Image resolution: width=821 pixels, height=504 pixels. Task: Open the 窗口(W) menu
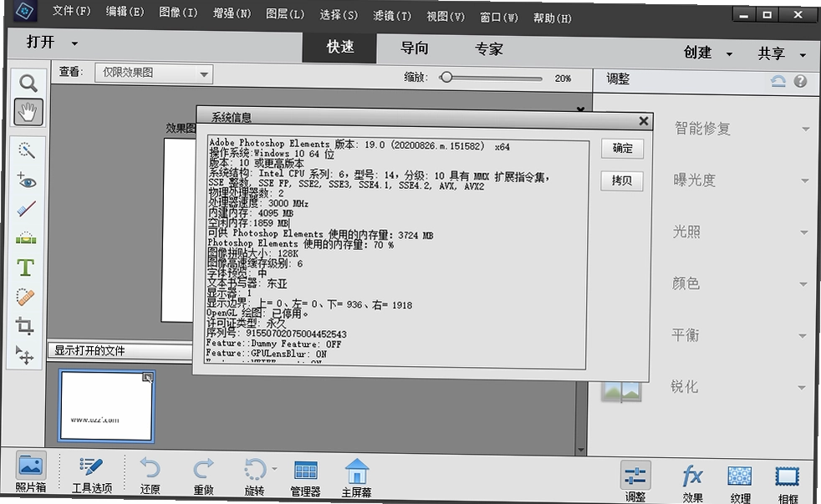(499, 18)
